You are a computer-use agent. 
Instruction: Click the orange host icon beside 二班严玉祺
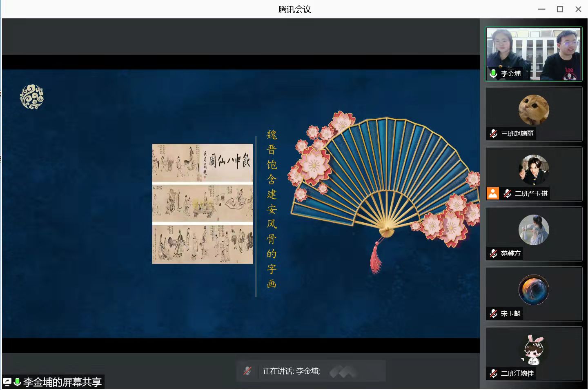coord(493,193)
